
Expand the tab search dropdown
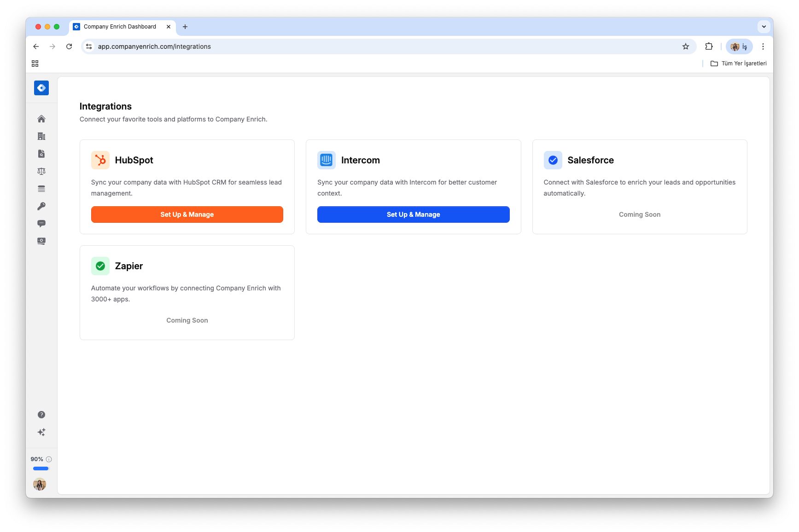point(764,27)
